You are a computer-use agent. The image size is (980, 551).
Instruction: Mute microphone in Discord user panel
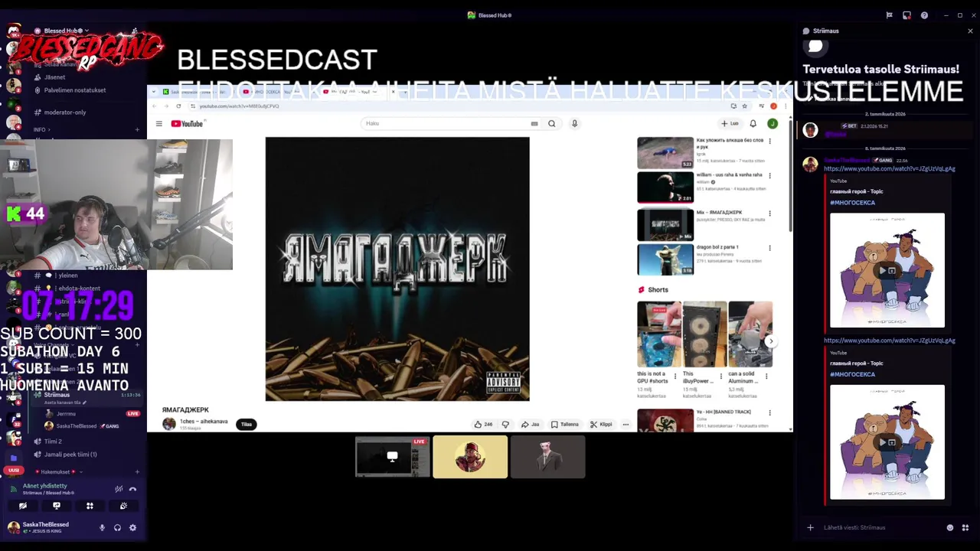[102, 527]
